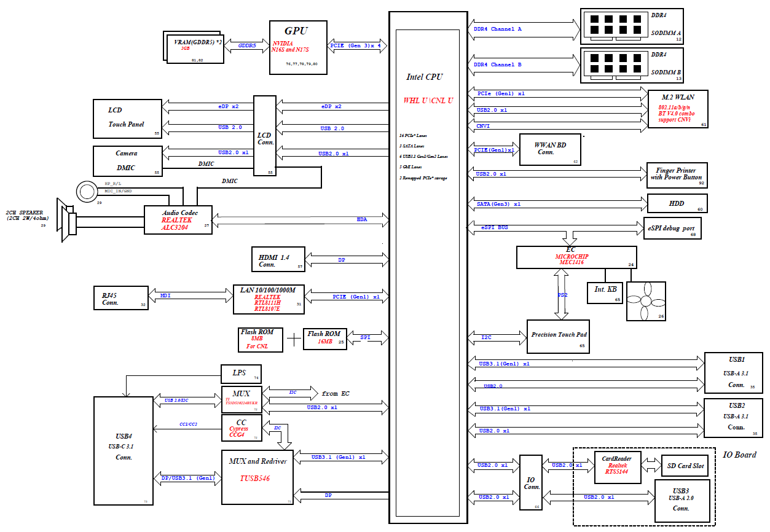Select the SD Card Slot block
770x532 pixels.
click(x=685, y=466)
